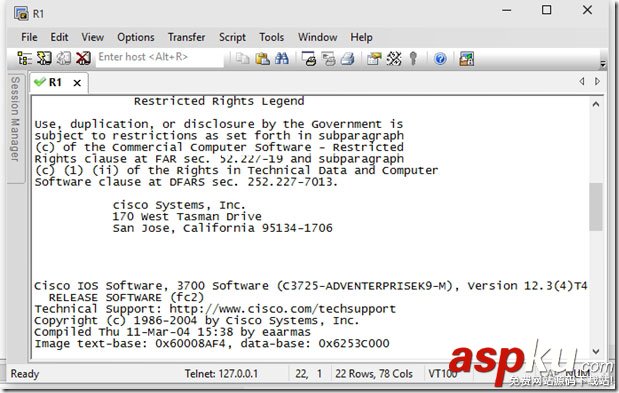Click the techsupport URL in terminal
Screen dimensions: 619x393
(283, 309)
